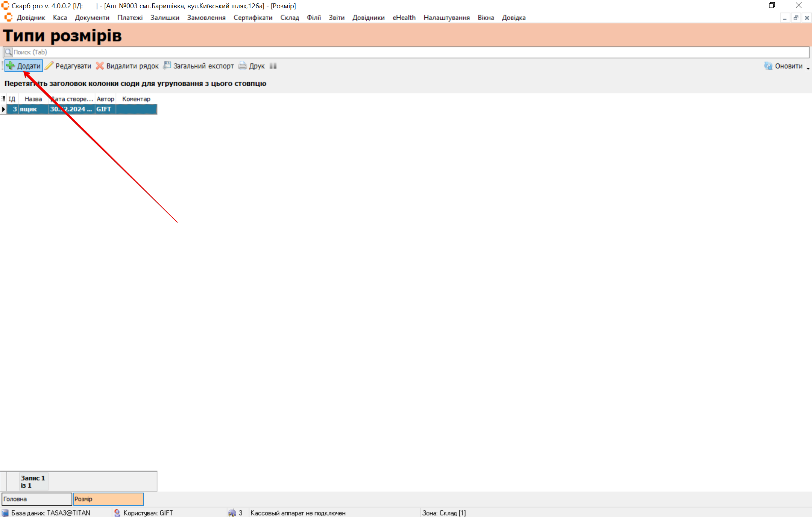Click the green plus Додати icon

(11, 66)
